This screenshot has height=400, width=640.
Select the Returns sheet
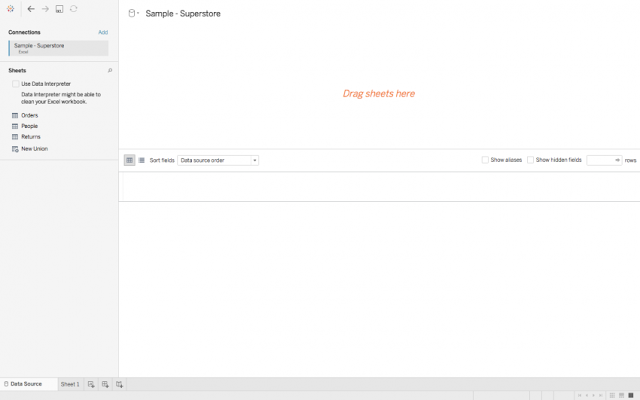(x=31, y=137)
